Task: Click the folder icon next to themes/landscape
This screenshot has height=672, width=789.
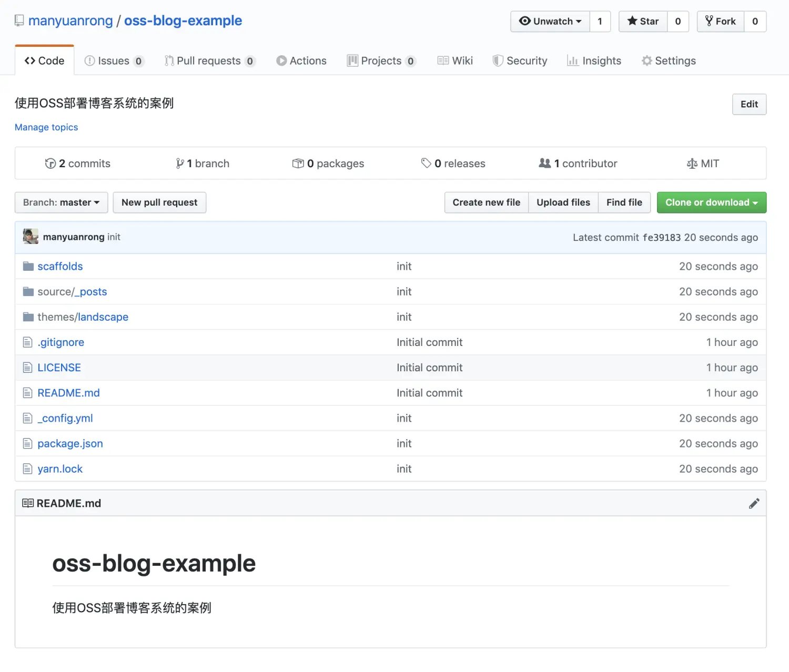Action: pyautogui.click(x=28, y=317)
